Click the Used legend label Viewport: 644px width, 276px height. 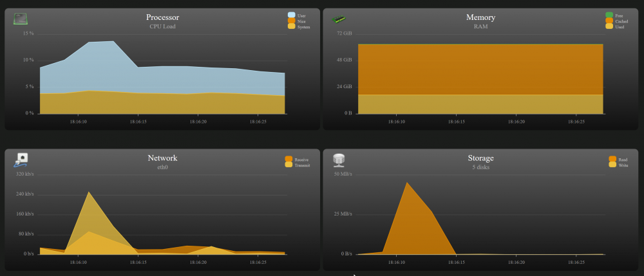coord(620,26)
